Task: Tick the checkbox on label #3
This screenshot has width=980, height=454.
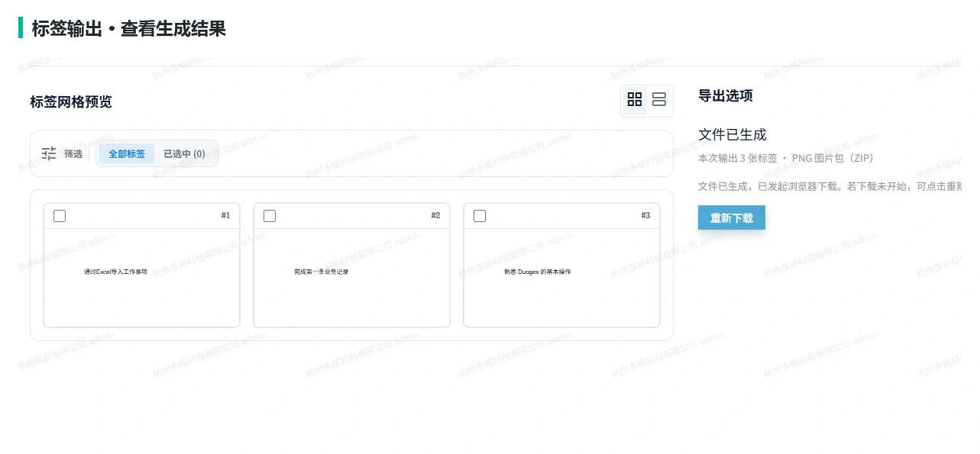Action: tap(480, 216)
